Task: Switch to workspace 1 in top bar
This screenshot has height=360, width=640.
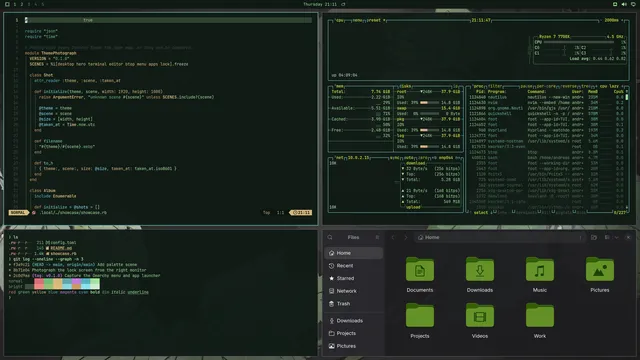Action: 15,4
